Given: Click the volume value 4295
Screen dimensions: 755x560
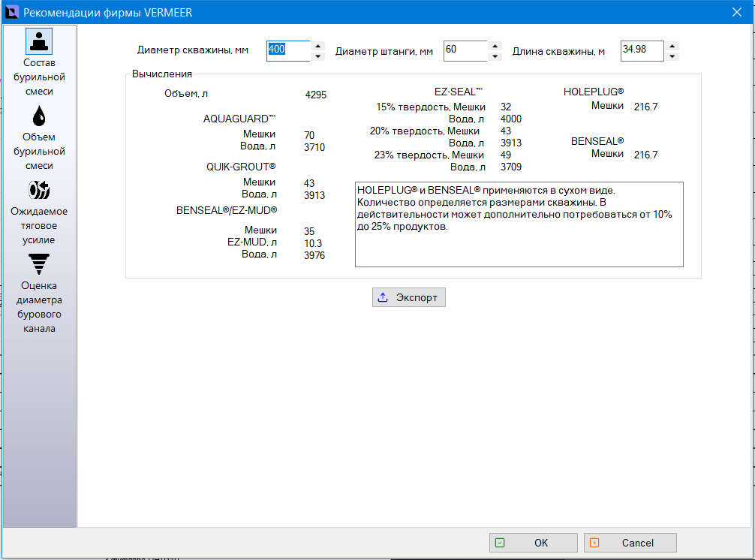Looking at the screenshot, I should (x=316, y=95).
